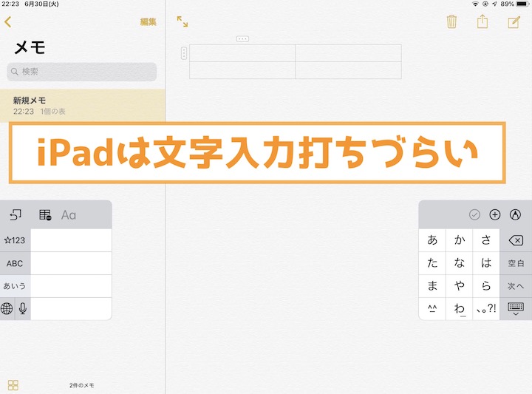Tap the 空白 space key
The image size is (532, 394).
[516, 263]
